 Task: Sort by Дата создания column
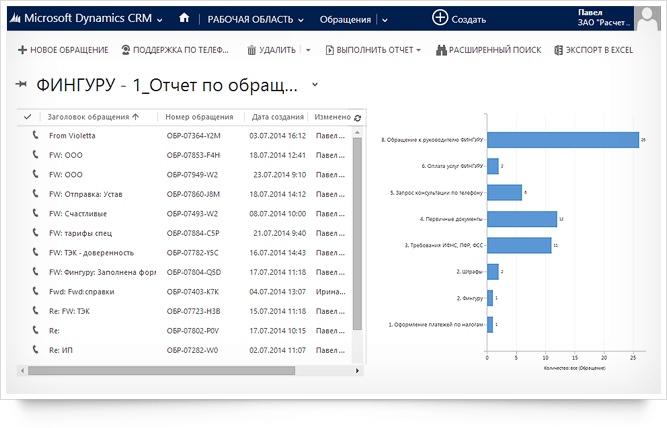point(278,117)
